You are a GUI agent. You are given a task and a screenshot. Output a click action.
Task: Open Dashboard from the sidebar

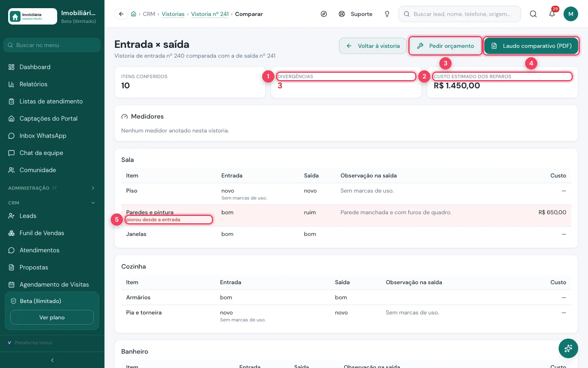52,67
